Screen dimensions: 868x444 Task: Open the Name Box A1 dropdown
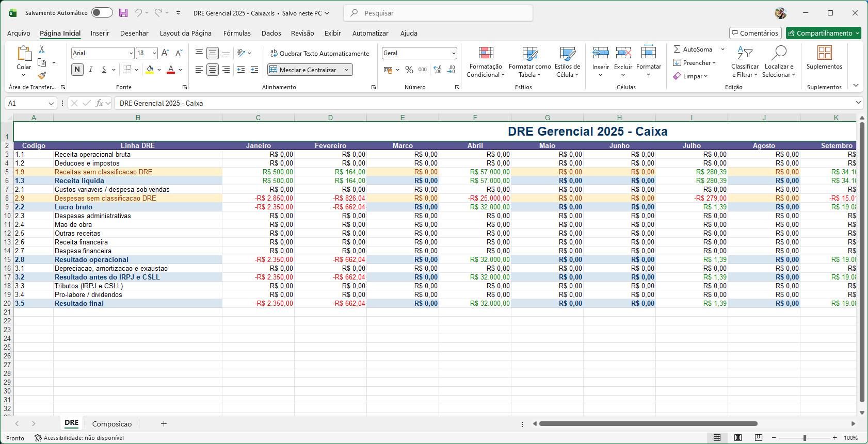click(x=51, y=104)
